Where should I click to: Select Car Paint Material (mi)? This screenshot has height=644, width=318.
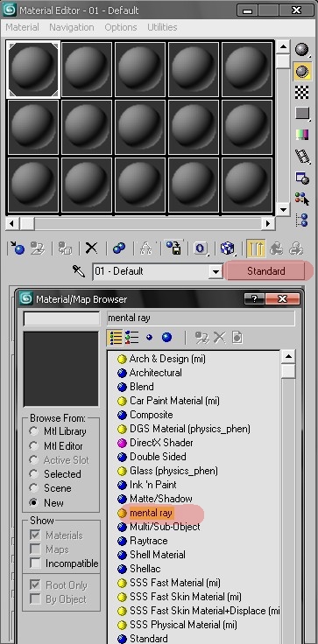(174, 401)
